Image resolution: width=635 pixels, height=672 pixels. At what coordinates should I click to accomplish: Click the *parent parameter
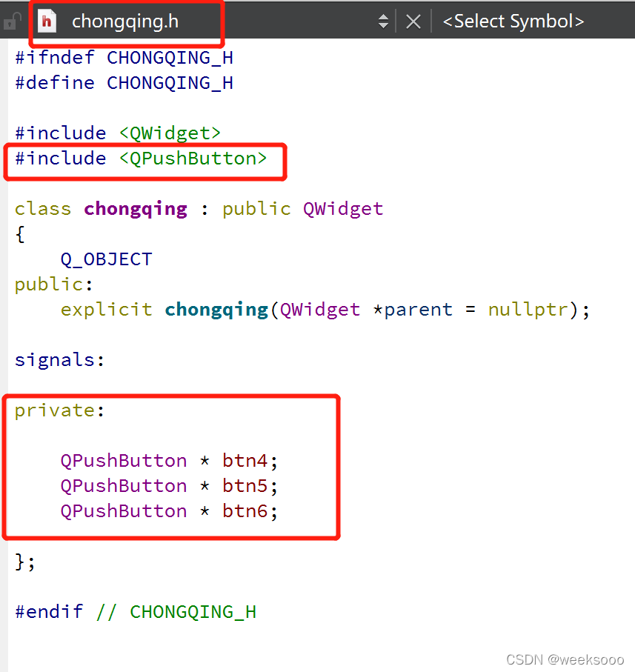tap(413, 310)
